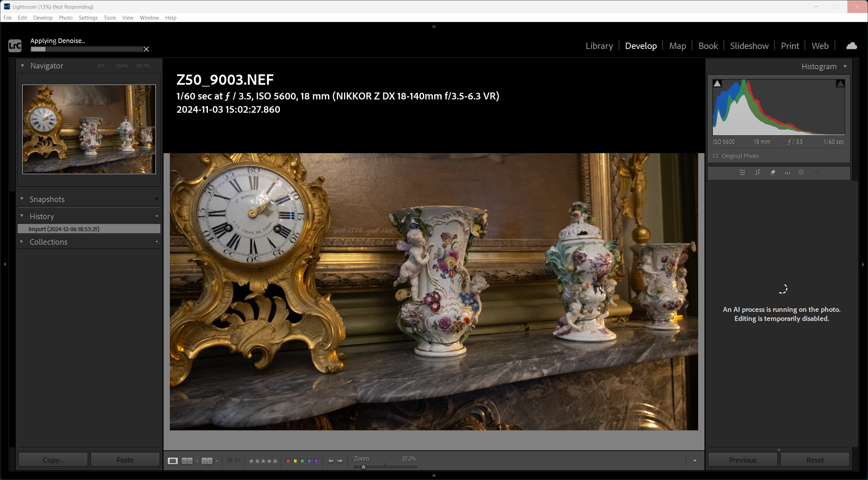Cancel the Applying Denoise progress

point(146,49)
